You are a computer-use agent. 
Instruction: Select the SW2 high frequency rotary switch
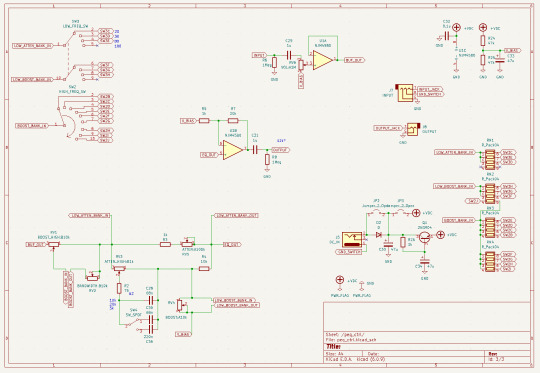[x=74, y=118]
